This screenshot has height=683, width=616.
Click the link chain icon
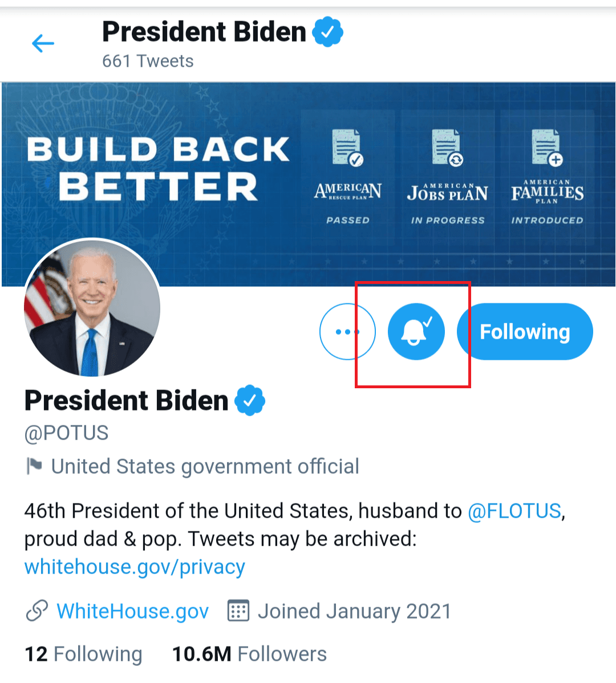click(x=37, y=611)
